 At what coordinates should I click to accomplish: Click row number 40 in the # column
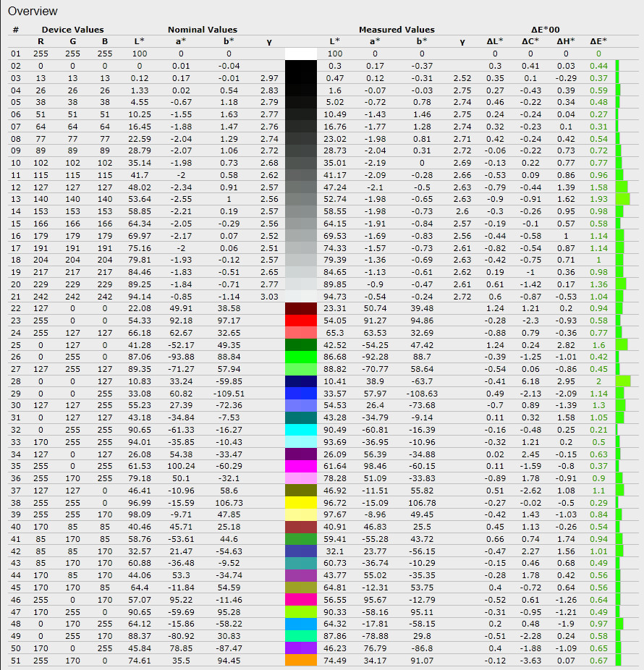[x=16, y=527]
